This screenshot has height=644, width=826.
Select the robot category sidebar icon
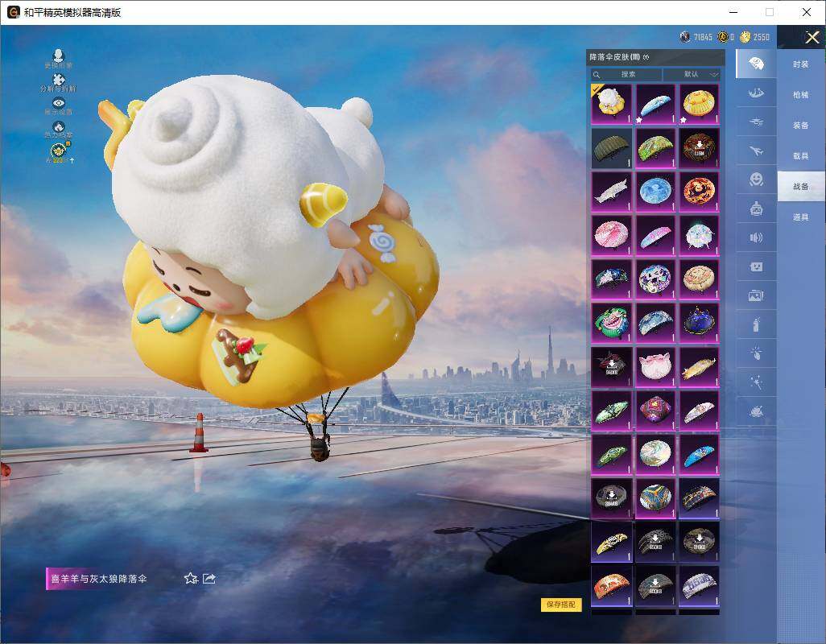[756, 208]
